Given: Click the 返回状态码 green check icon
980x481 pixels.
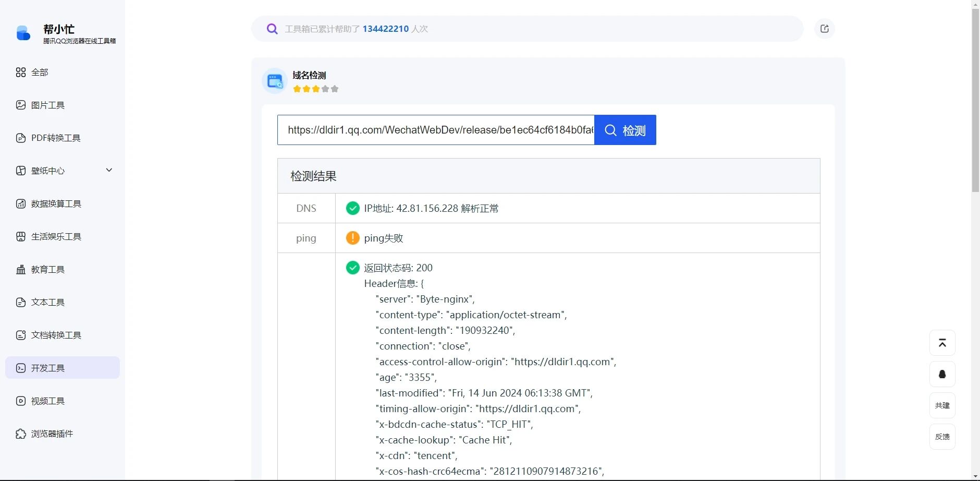Looking at the screenshot, I should 353,268.
